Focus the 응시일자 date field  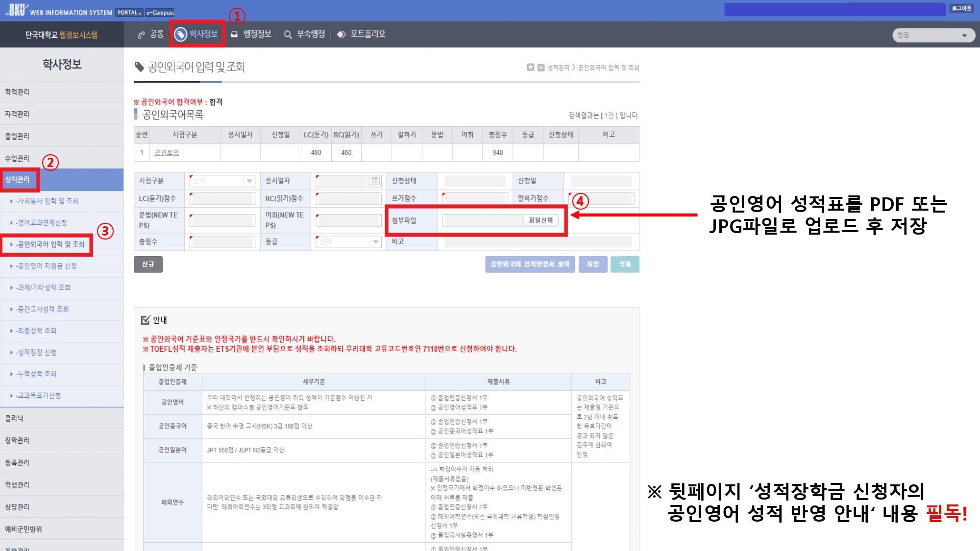pyautogui.click(x=343, y=181)
